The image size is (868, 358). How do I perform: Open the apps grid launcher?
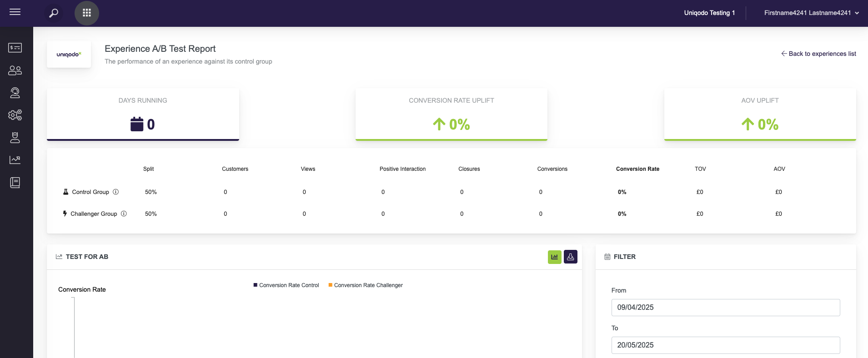click(x=87, y=13)
